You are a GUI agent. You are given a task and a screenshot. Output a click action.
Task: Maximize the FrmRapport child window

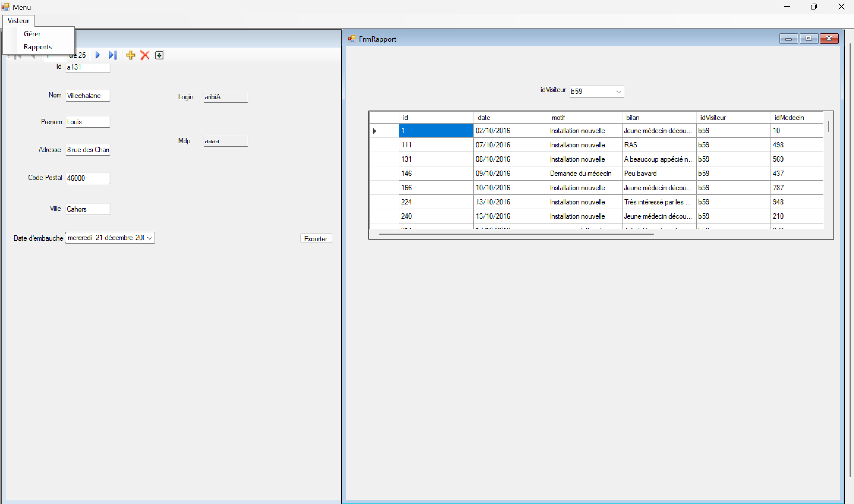pos(809,39)
